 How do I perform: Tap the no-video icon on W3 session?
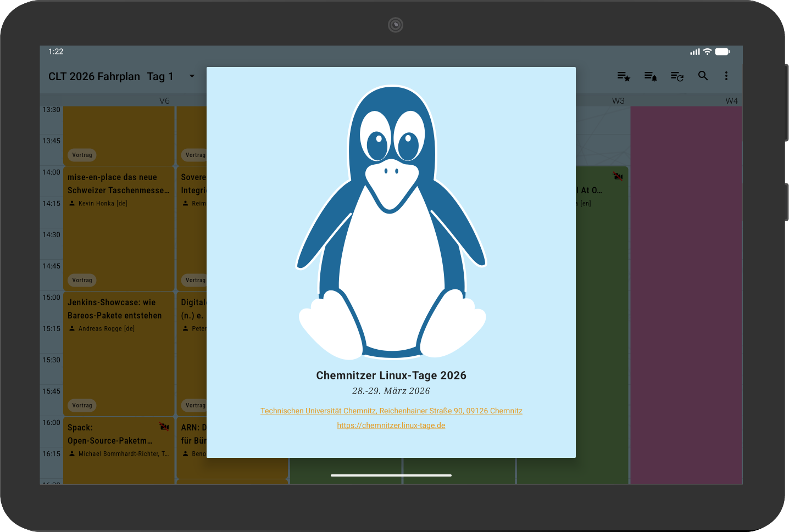tap(618, 176)
